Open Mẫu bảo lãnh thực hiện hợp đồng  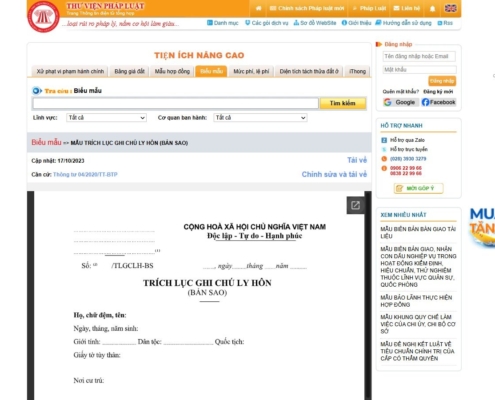(x=416, y=301)
